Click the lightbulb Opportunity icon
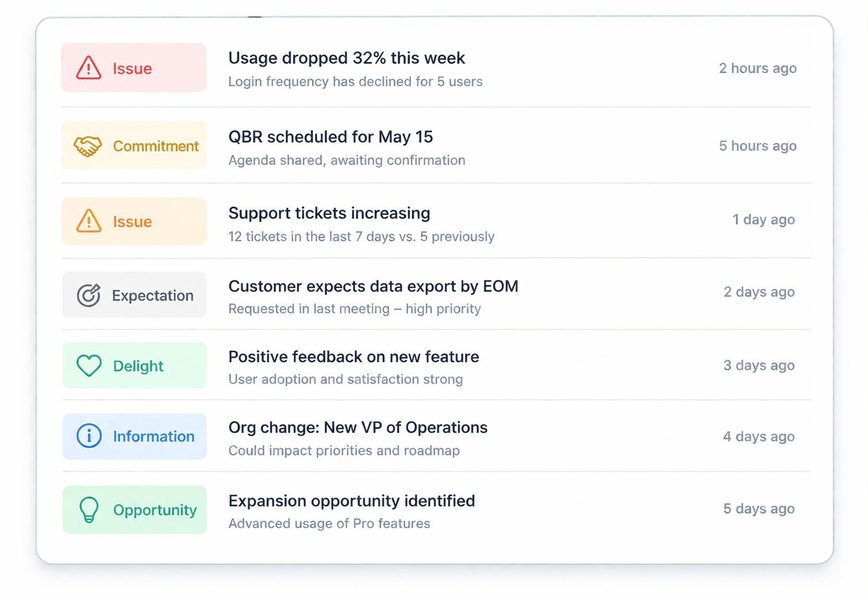868x598 pixels. pyautogui.click(x=89, y=510)
